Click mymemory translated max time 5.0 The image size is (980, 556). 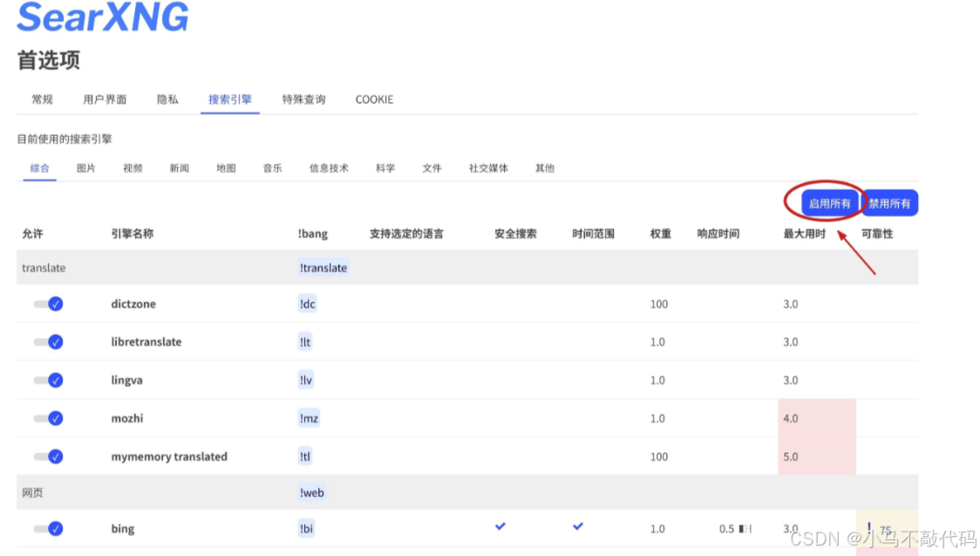[791, 457]
